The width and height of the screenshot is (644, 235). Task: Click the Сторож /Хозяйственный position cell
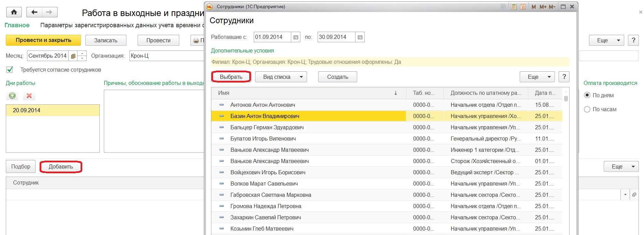[x=486, y=161]
